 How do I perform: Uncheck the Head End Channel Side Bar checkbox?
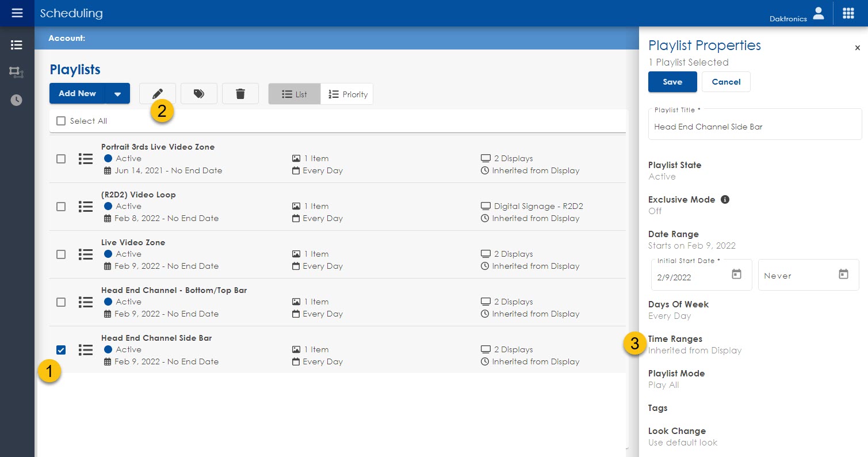61,350
